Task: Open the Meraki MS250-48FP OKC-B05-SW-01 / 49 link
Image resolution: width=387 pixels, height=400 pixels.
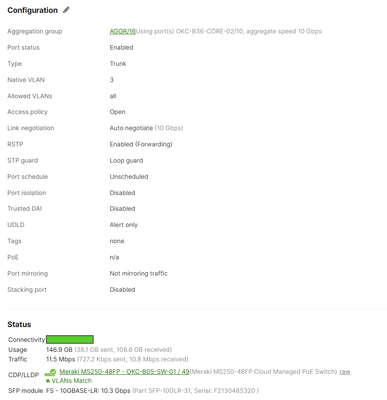Action: click(124, 372)
